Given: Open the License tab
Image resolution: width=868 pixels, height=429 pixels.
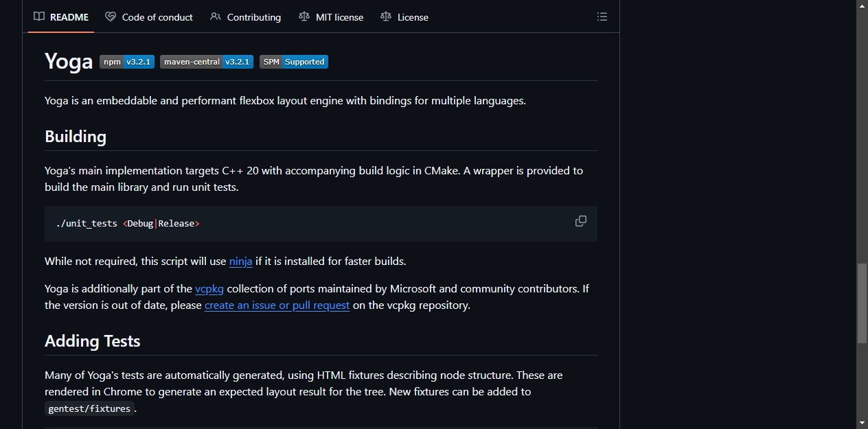Looking at the screenshot, I should 404,17.
